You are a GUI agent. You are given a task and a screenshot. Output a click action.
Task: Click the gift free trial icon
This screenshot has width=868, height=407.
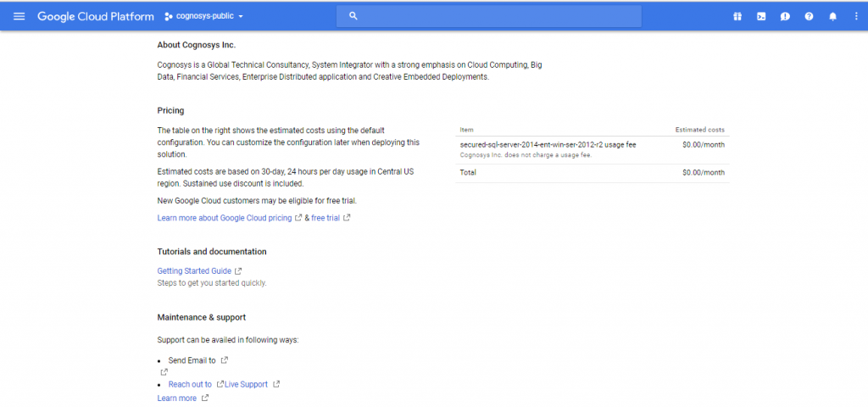coord(737,16)
